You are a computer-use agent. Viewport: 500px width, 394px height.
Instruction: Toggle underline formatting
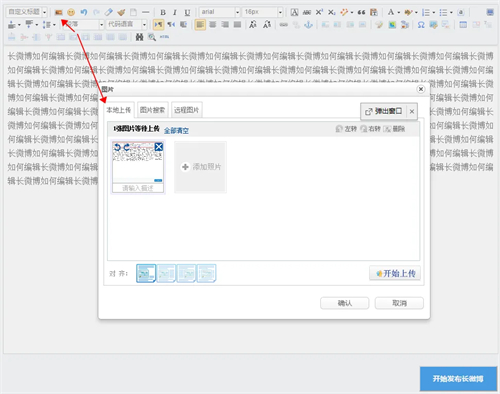pyautogui.click(x=187, y=13)
